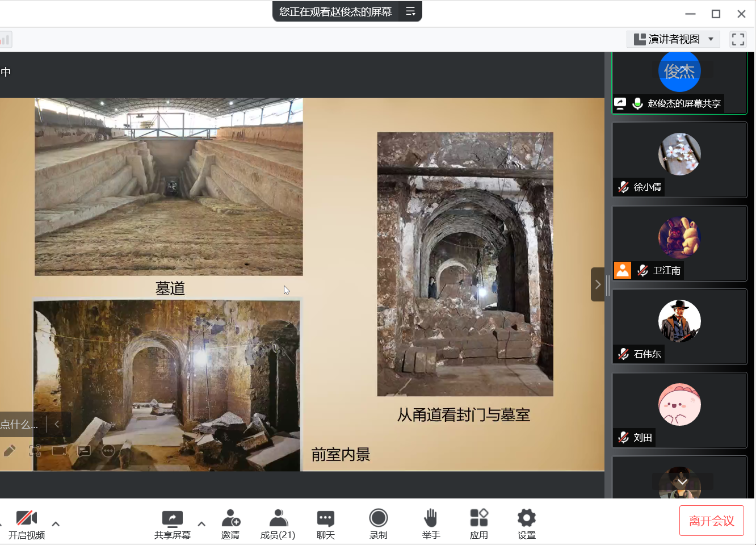The image size is (756, 545).
Task: Click the screenshot capture icon on slide
Action: point(35,451)
